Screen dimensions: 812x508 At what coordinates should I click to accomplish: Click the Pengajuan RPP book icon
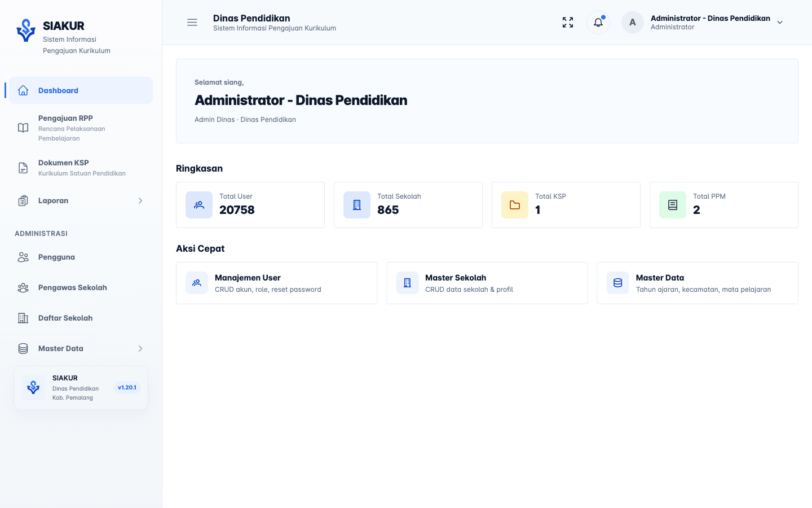[23, 128]
